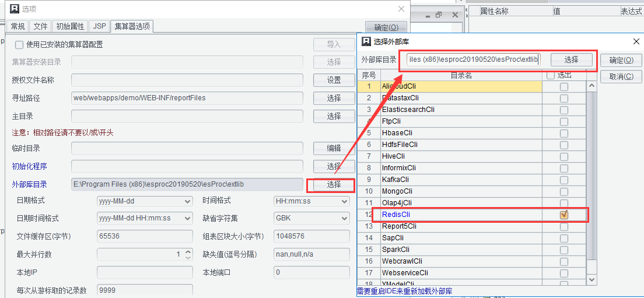
Task: Click 编辑 button for 临时目录
Action: pos(334,148)
